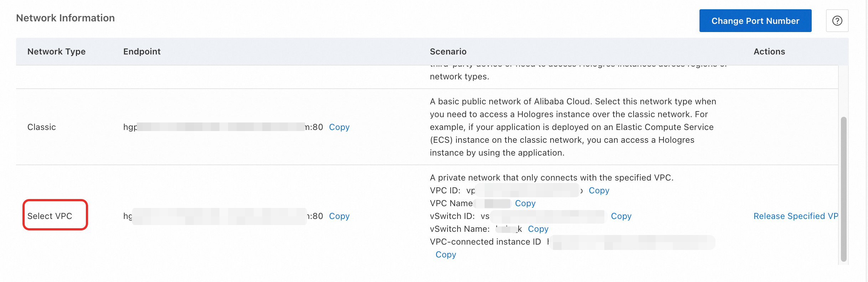Click the Classic network scenario description
This screenshot has height=282, width=868.
click(x=572, y=127)
